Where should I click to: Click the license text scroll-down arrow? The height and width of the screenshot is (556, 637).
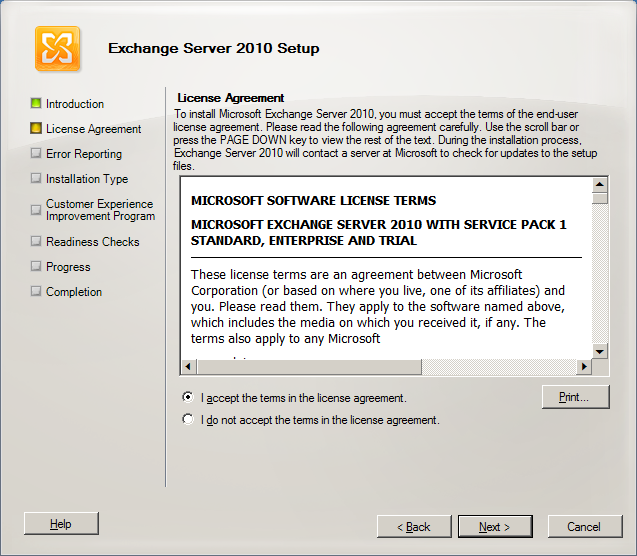600,351
